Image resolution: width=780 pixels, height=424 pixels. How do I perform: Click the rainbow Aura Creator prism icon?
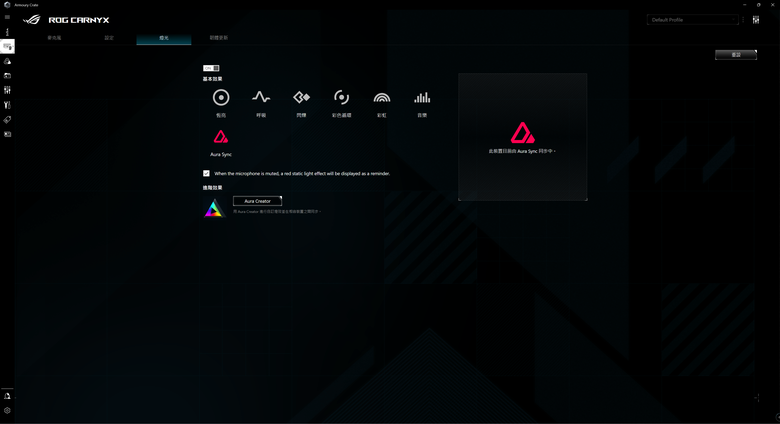click(x=214, y=208)
